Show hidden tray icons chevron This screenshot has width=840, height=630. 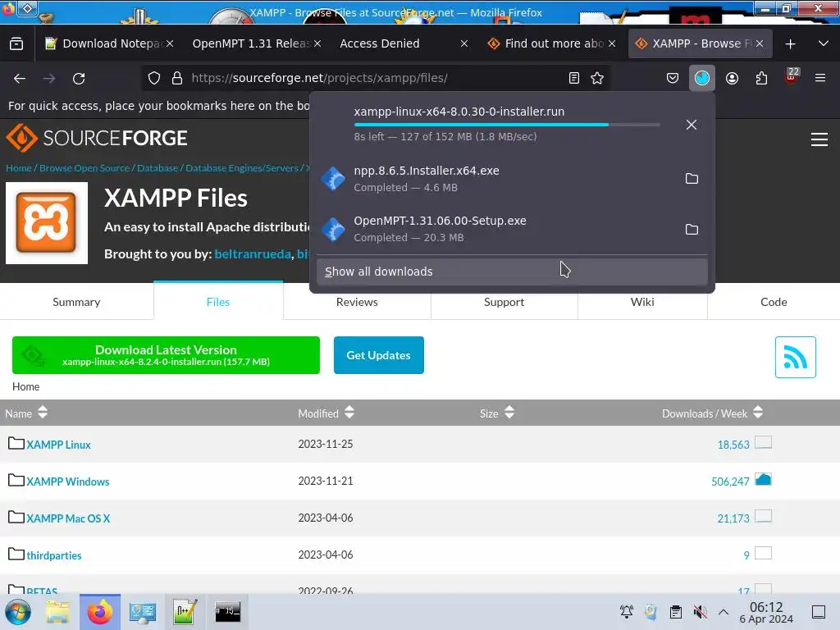[x=724, y=612]
